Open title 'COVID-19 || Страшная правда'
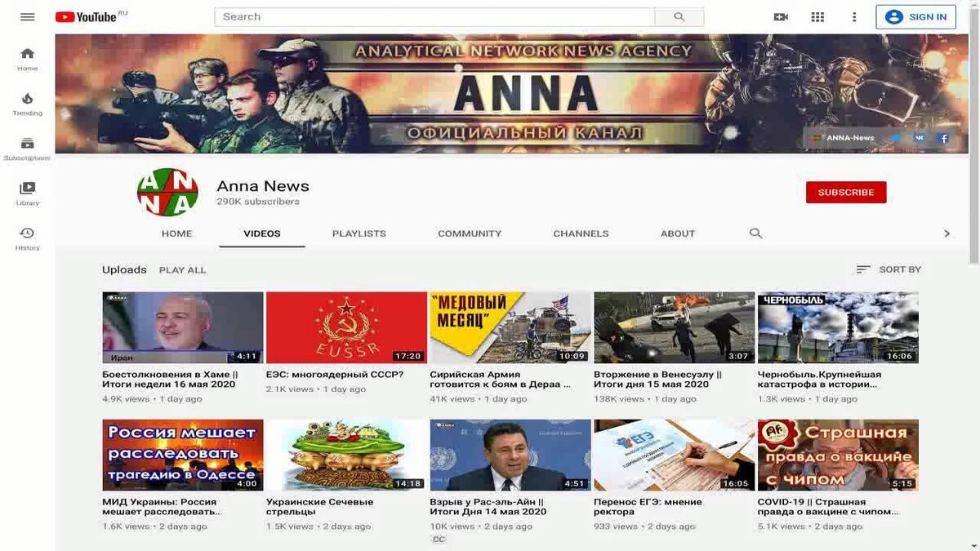The height and width of the screenshot is (551, 980). click(829, 507)
